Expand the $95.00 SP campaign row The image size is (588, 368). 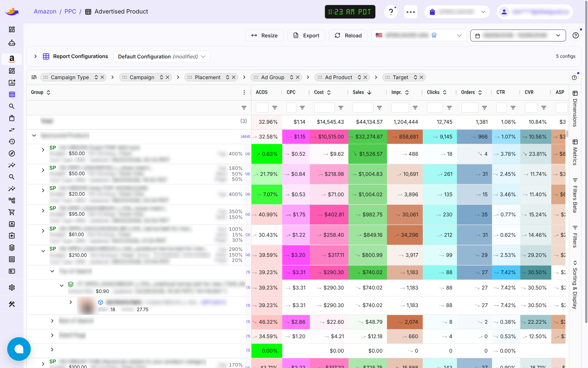[x=43, y=210]
